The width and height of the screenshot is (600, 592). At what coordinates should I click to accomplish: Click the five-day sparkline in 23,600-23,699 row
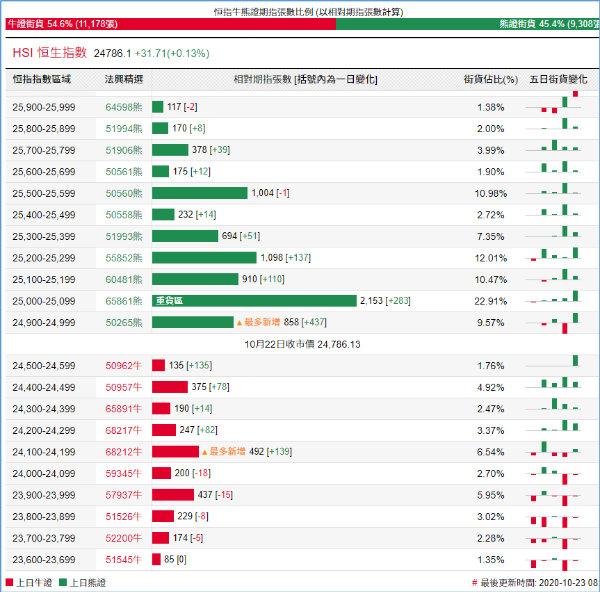(x=554, y=564)
